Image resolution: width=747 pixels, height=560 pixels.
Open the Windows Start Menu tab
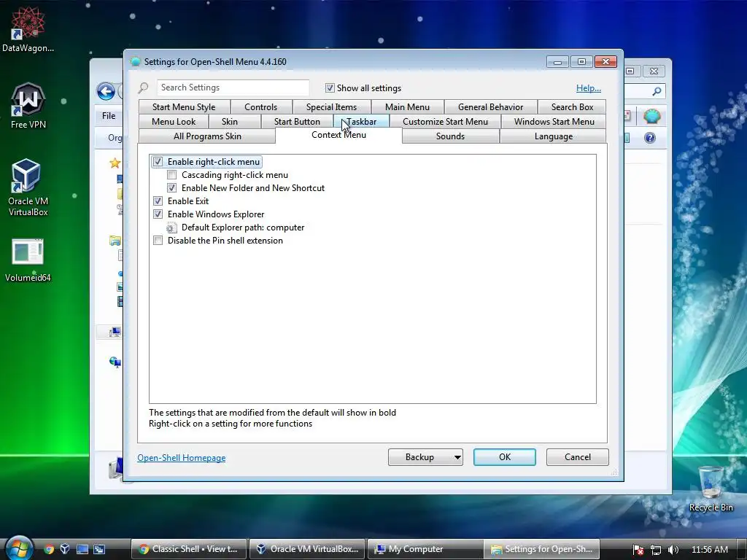coord(554,122)
